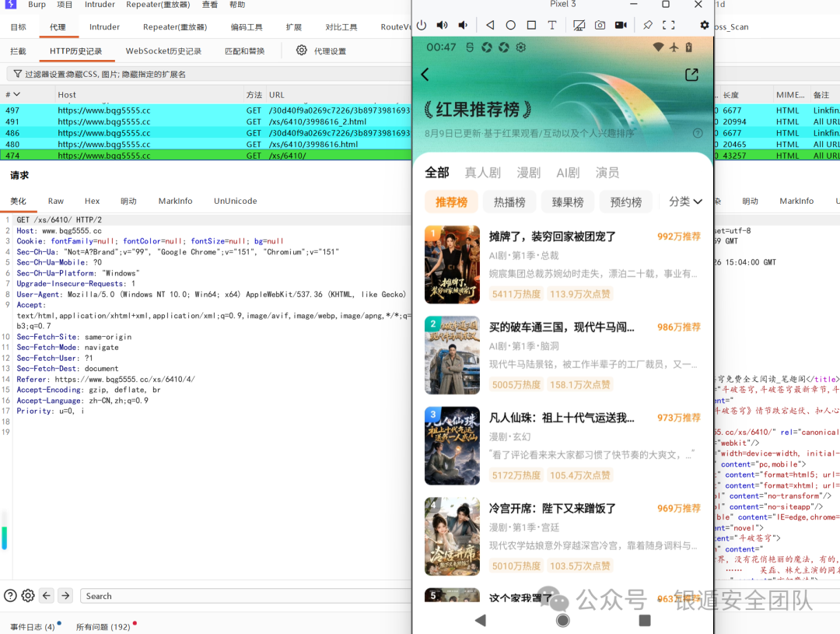Tap the share icon in the app header

[x=691, y=75]
